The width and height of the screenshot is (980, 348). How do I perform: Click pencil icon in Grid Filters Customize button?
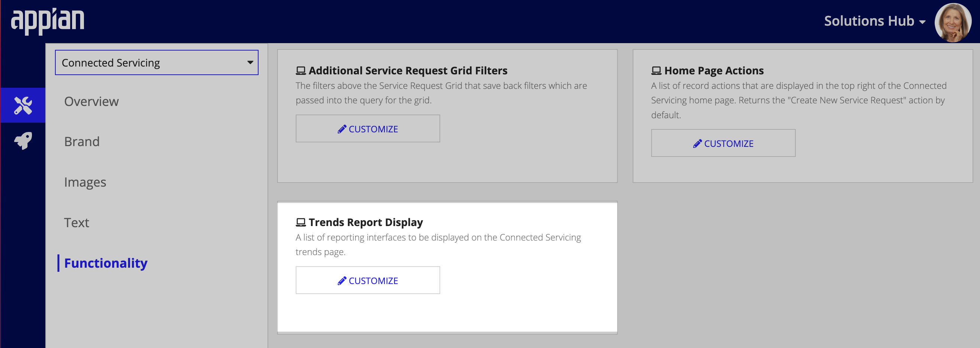point(342,129)
